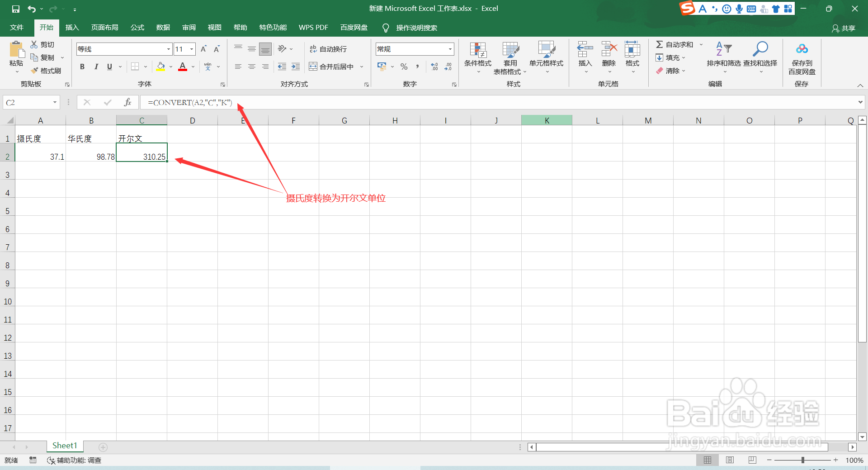Select the Sheet1 tab

(65, 446)
